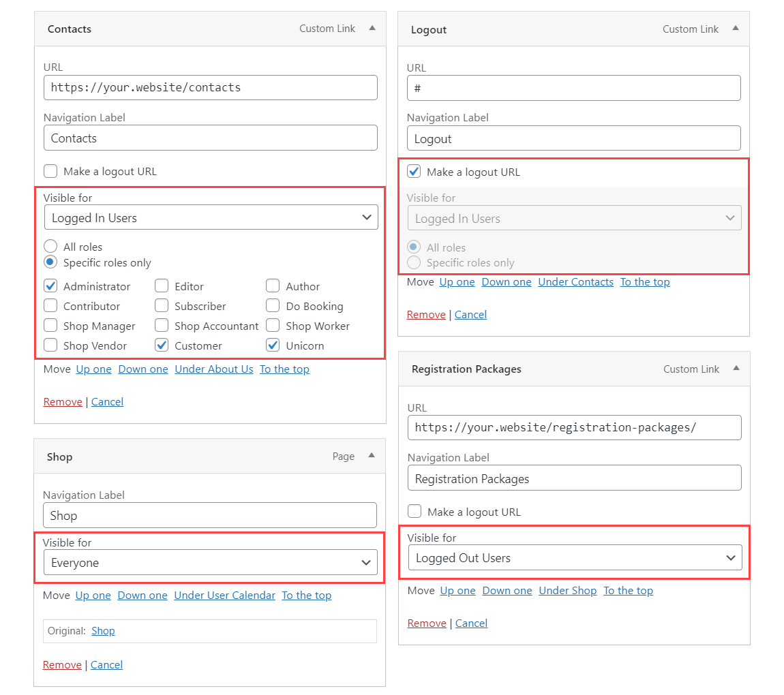Image resolution: width=784 pixels, height=695 pixels.
Task: Click Under Contacts link in Logout panel
Action: pos(575,282)
